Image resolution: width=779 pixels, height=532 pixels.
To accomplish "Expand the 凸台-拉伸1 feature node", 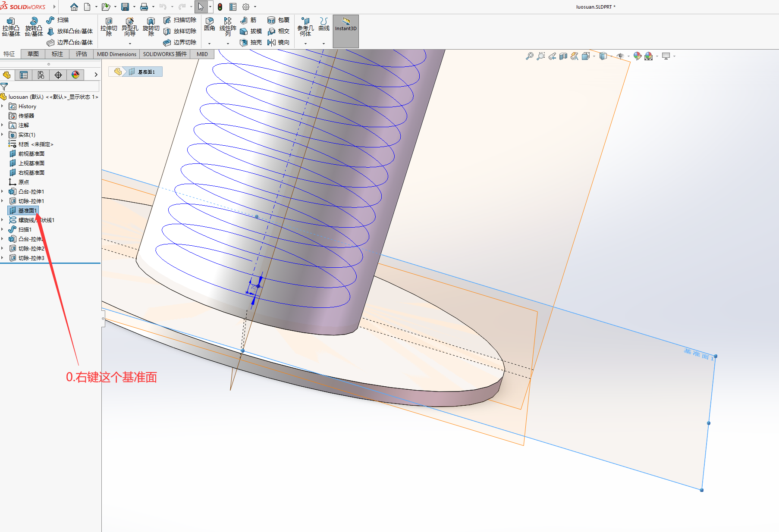I will point(3,191).
